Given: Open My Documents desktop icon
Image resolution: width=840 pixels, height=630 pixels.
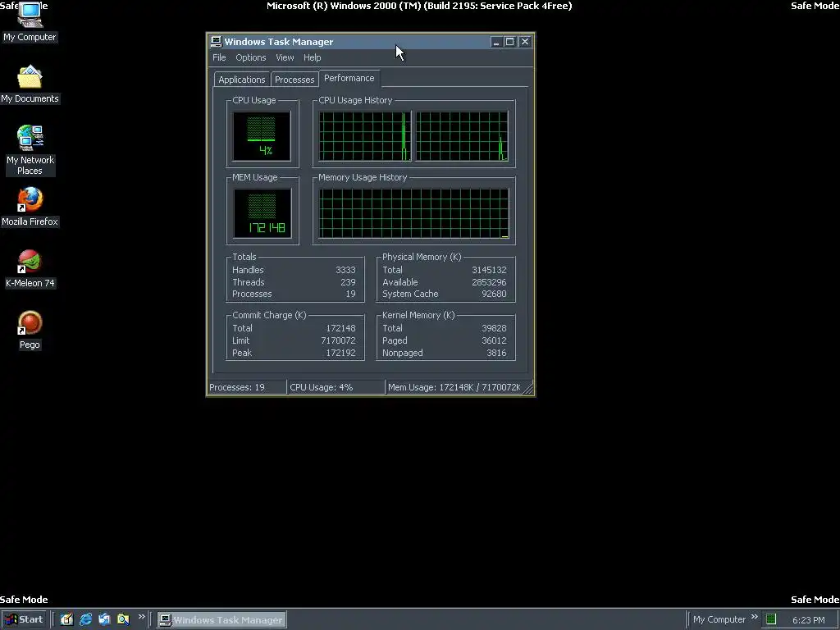Looking at the screenshot, I should point(30,84).
